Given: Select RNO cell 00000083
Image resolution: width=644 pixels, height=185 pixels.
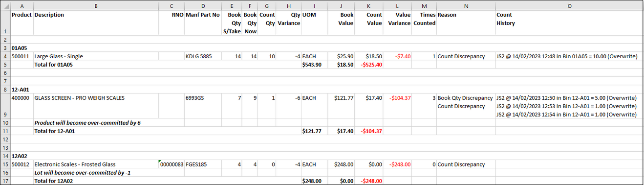Looking at the screenshot, I should (x=172, y=164).
